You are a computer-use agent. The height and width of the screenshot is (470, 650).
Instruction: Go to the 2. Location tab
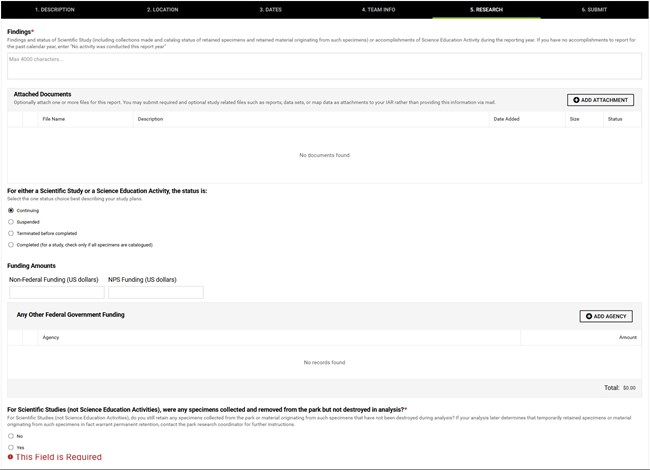162,10
